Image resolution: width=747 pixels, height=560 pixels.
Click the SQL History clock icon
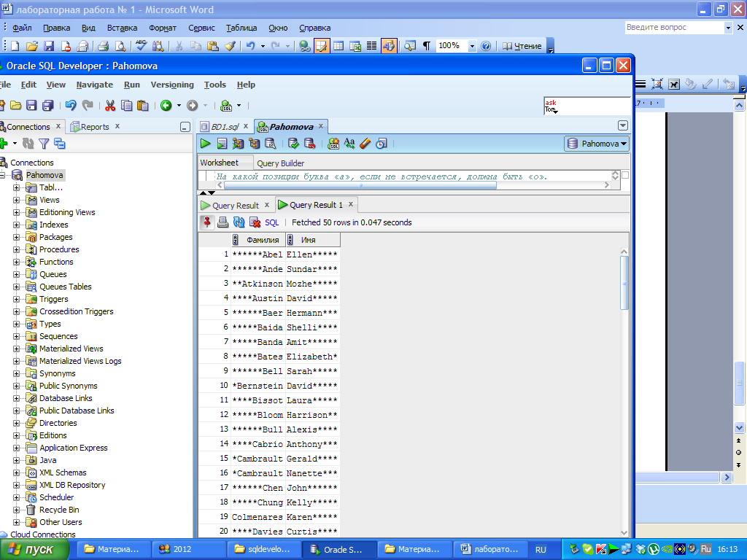click(382, 144)
